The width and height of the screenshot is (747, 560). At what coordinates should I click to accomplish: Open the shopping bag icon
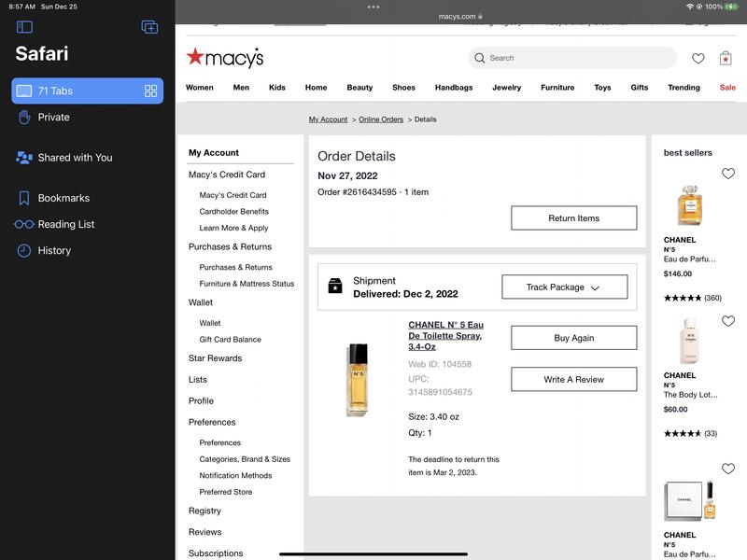coord(726,58)
